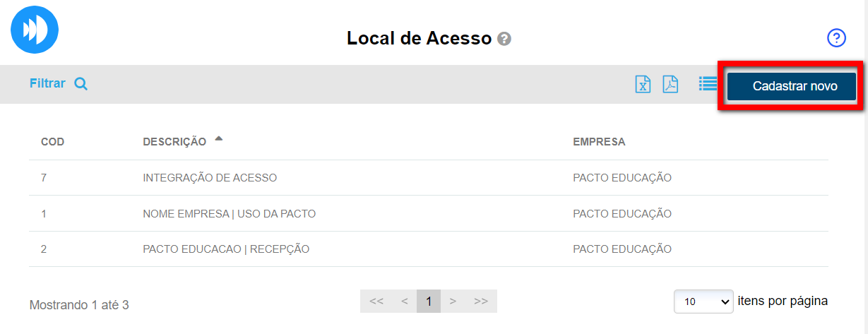
Task: Open the PACTO EDUCACAO | RECEPÇÃO row
Action: [226, 249]
